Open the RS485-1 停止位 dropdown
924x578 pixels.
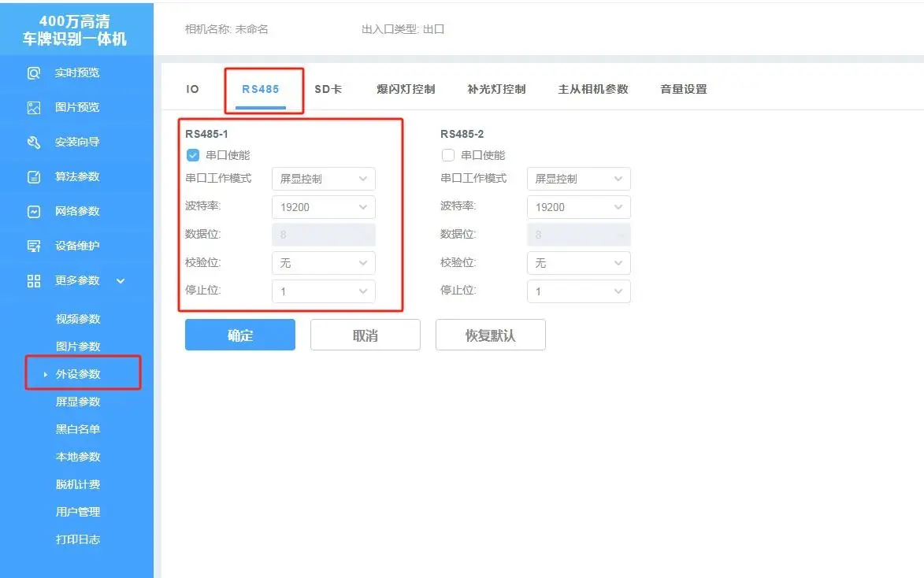pos(323,291)
